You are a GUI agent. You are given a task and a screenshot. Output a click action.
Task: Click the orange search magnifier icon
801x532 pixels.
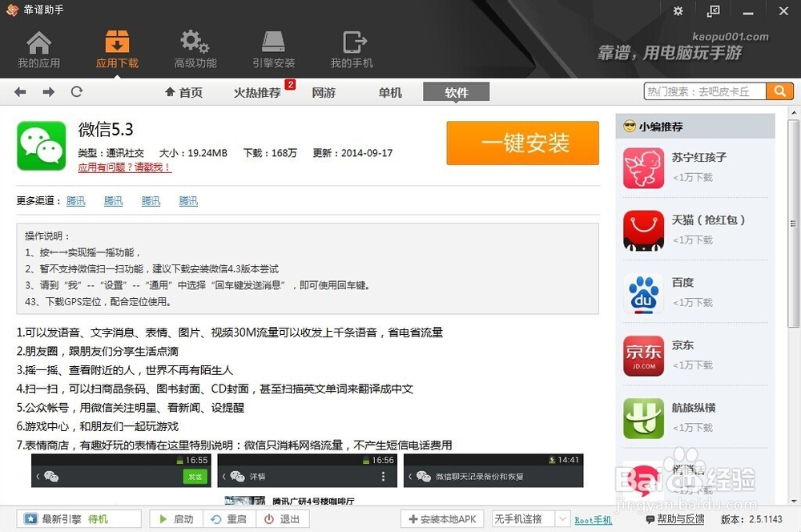(x=778, y=91)
